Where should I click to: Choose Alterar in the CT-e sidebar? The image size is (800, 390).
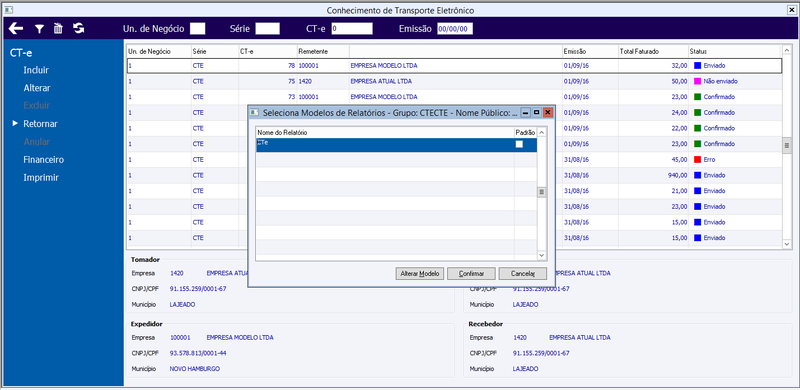point(37,88)
